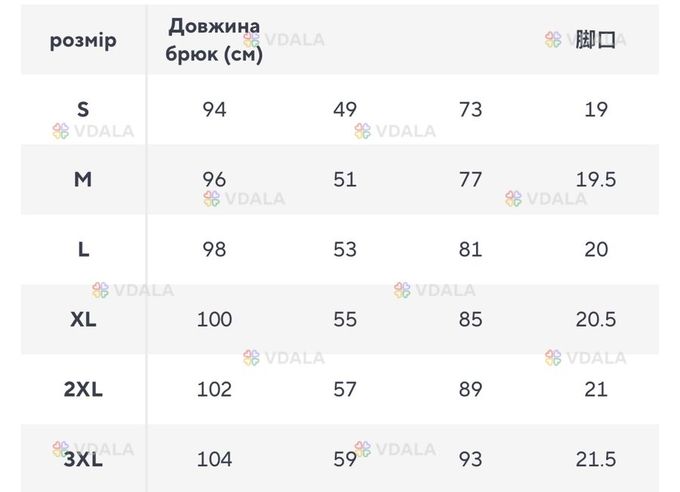
Task: Click the value 94 for size S
Action: pos(214,109)
